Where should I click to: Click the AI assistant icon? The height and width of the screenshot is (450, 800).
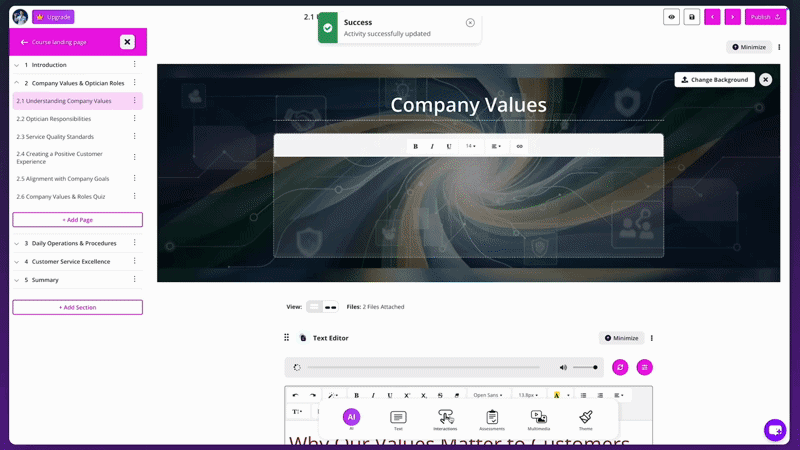pos(351,417)
